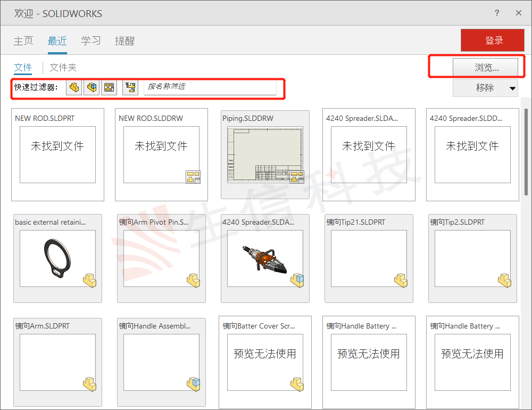Close the SOLIDWORKS welcome dialog

coord(518,13)
